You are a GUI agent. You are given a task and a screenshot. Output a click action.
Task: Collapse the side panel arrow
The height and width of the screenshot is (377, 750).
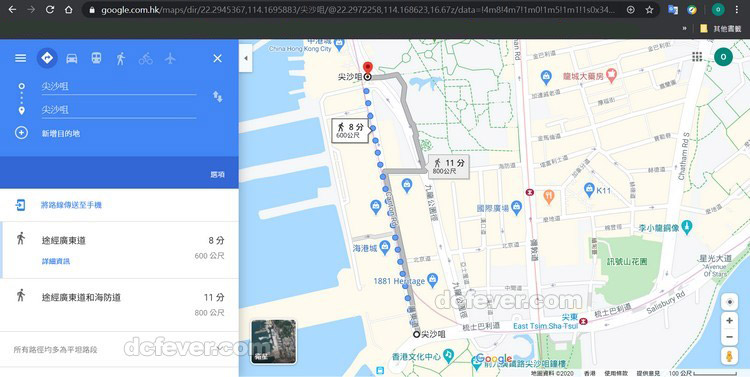click(x=245, y=58)
